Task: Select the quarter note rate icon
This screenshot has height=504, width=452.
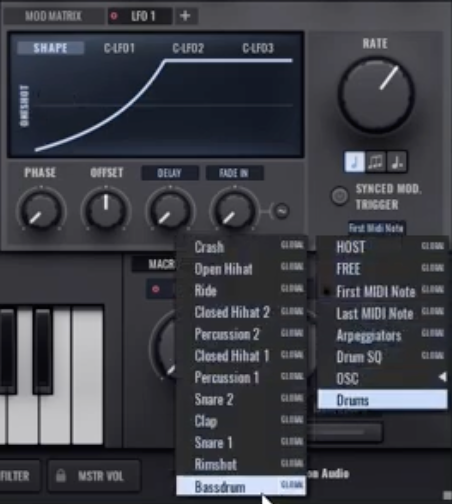Action: pyautogui.click(x=354, y=162)
